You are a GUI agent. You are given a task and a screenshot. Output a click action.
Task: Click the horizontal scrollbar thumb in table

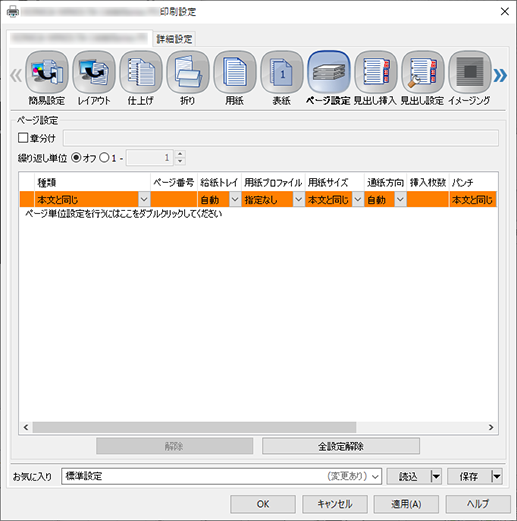(194, 427)
